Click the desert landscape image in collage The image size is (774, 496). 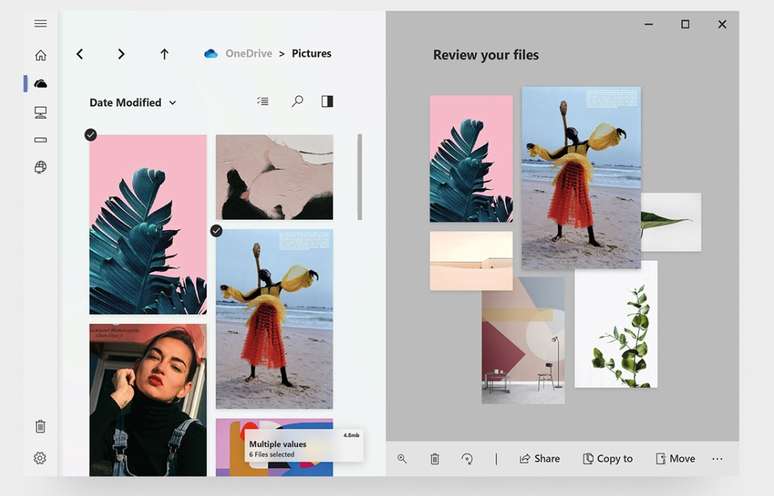[x=471, y=261]
